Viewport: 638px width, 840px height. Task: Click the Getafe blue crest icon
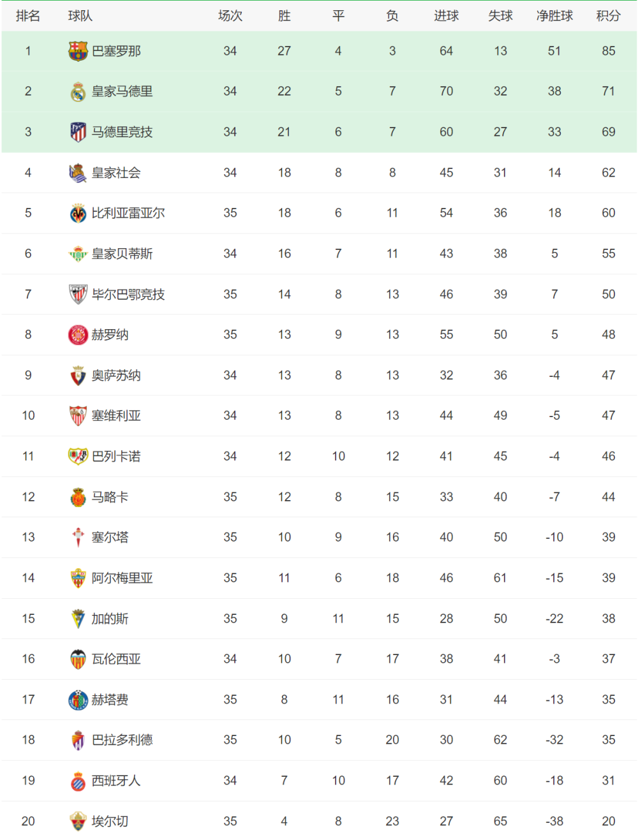tap(78, 700)
